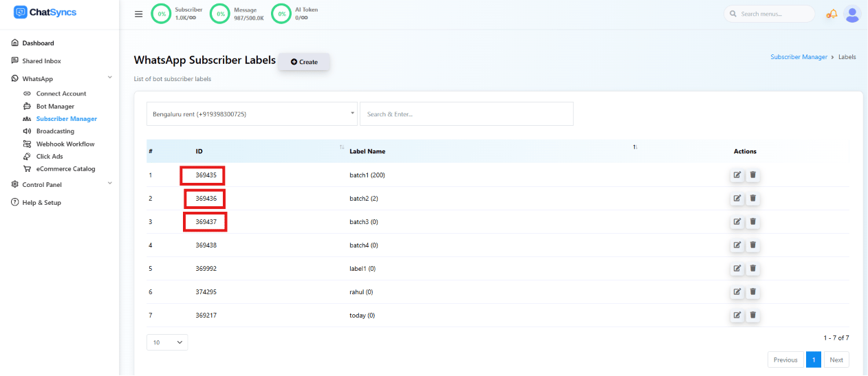
Task: Delete the batch2 label
Action: [x=753, y=199]
